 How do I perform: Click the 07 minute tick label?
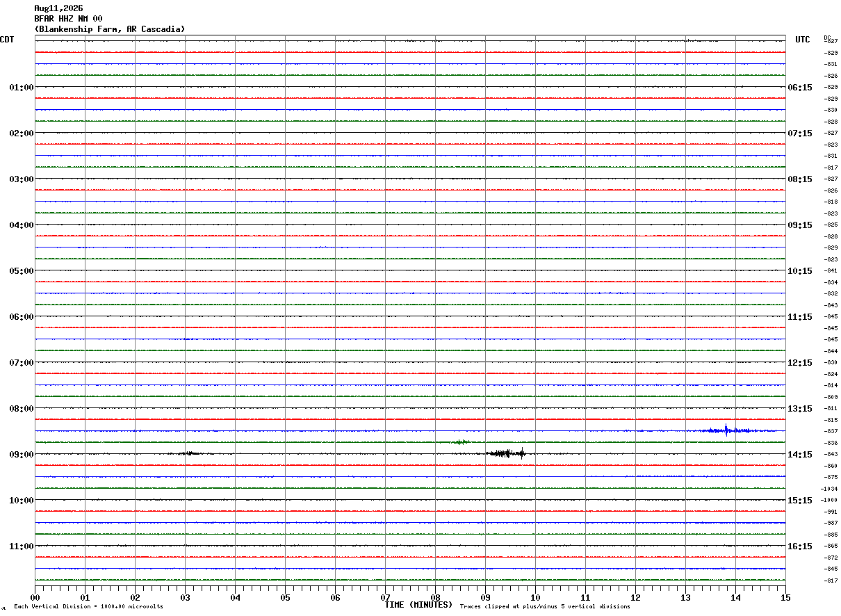pos(386,597)
